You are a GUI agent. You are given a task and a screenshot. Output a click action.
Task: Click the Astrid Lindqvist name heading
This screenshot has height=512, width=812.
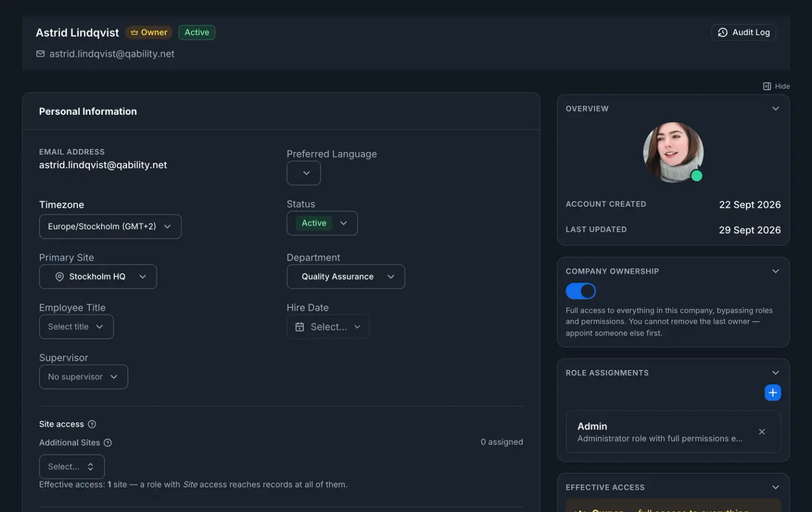coord(77,33)
